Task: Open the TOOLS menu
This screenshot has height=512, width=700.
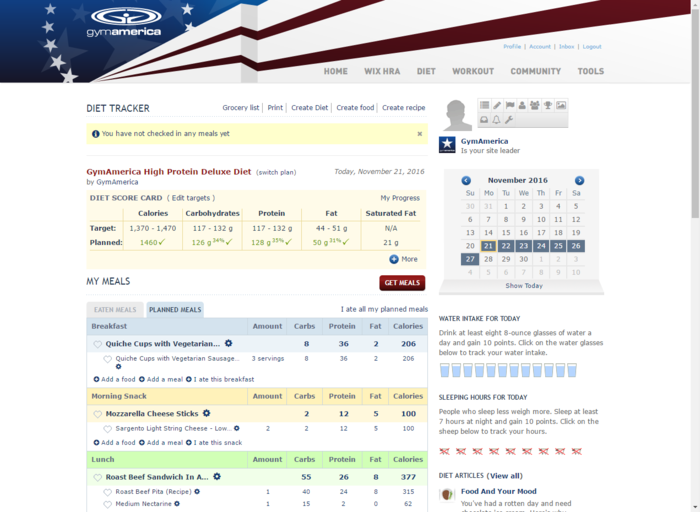Action: point(591,71)
